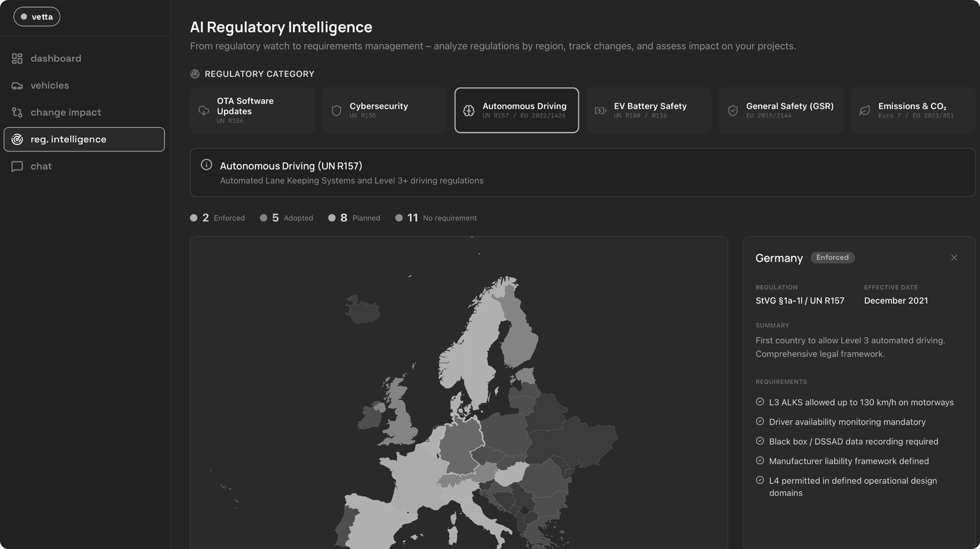Toggle the Enforced status filter
980x549 pixels.
click(217, 218)
